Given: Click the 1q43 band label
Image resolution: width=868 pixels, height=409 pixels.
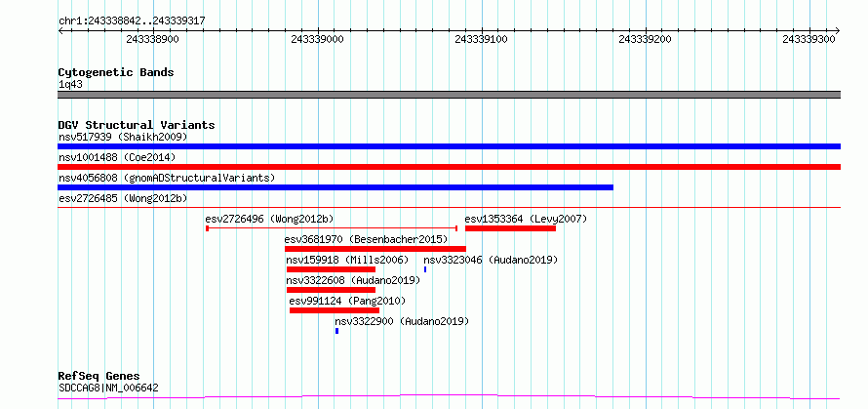Looking at the screenshot, I should [x=71, y=85].
